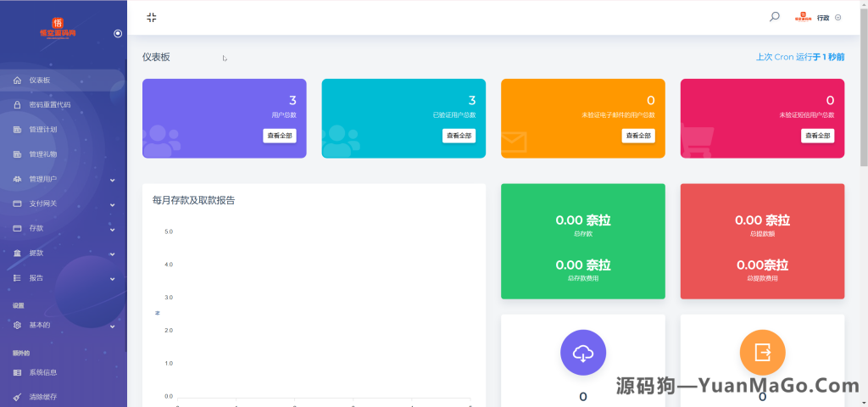Expand the 存款 chevron
Viewport: 868px width, 407px height.
tap(113, 229)
